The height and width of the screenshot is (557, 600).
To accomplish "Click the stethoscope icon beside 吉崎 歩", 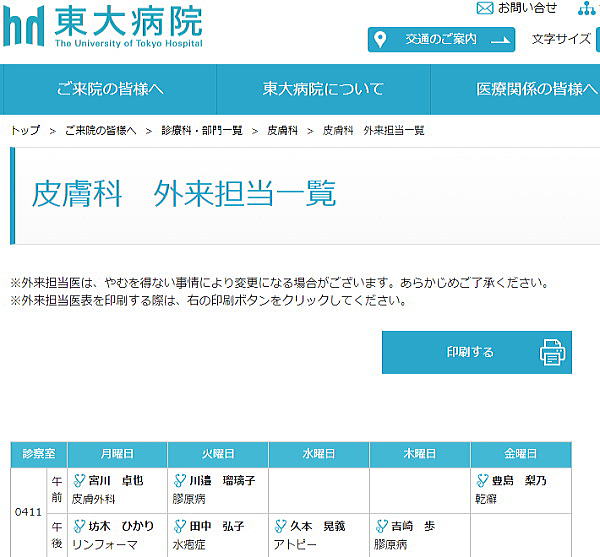I will coord(382,527).
